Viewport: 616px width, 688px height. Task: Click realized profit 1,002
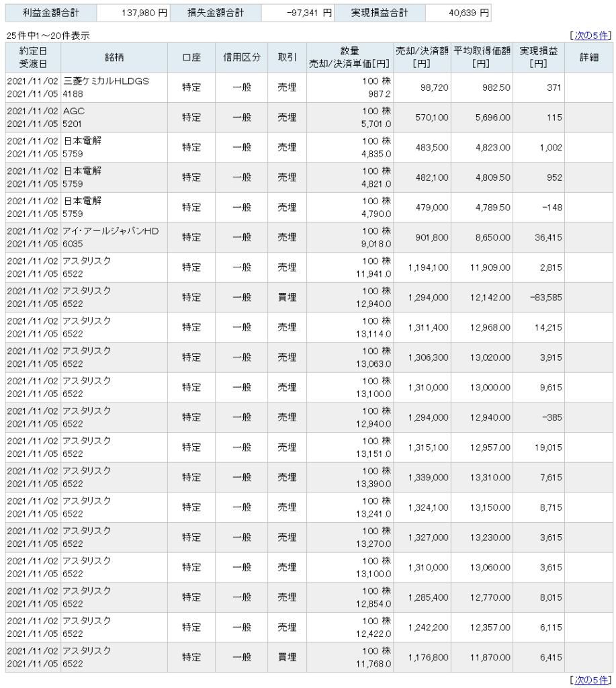[551, 147]
